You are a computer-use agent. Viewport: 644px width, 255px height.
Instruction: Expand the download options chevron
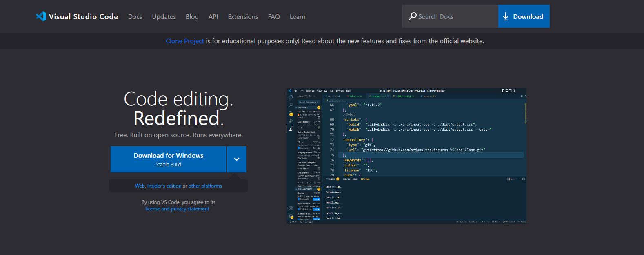[x=237, y=159]
